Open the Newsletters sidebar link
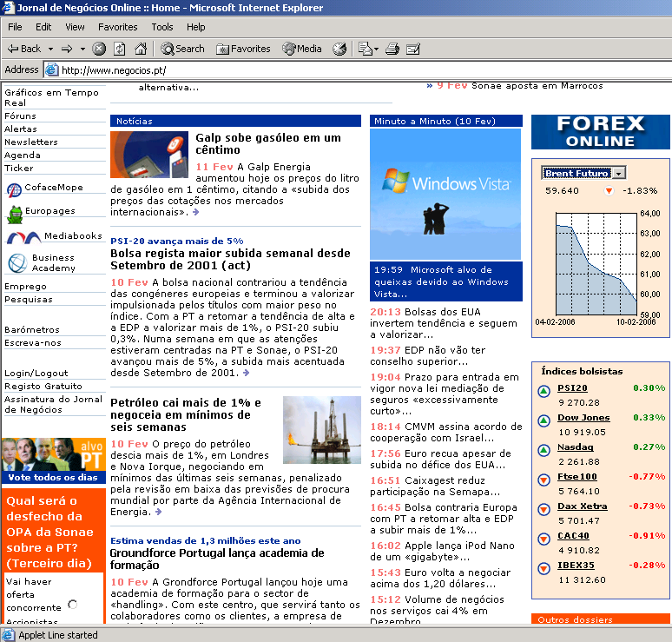This screenshot has width=672, height=642. pyautogui.click(x=31, y=142)
